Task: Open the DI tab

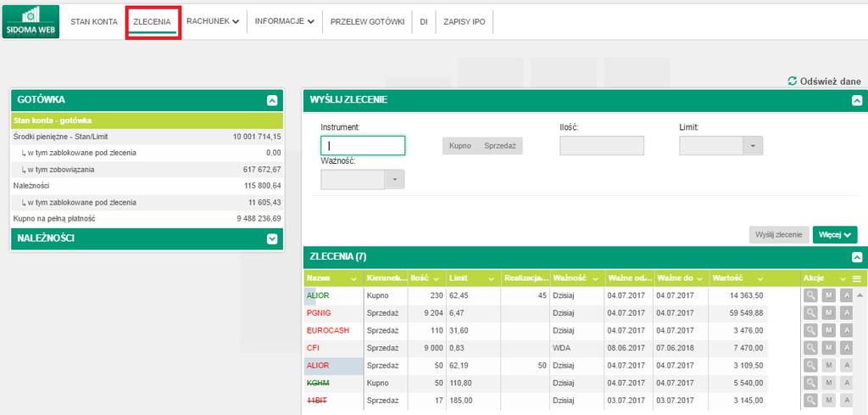Action: [x=424, y=21]
